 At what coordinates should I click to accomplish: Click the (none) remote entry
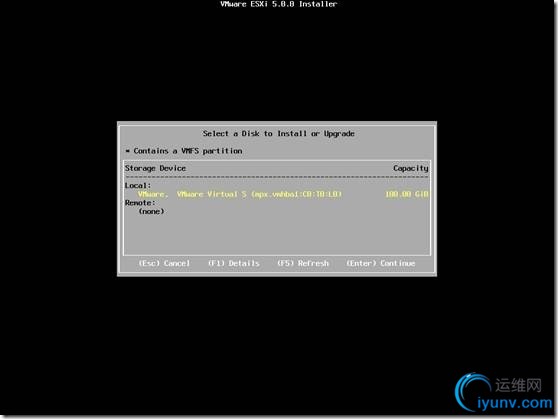click(x=151, y=211)
